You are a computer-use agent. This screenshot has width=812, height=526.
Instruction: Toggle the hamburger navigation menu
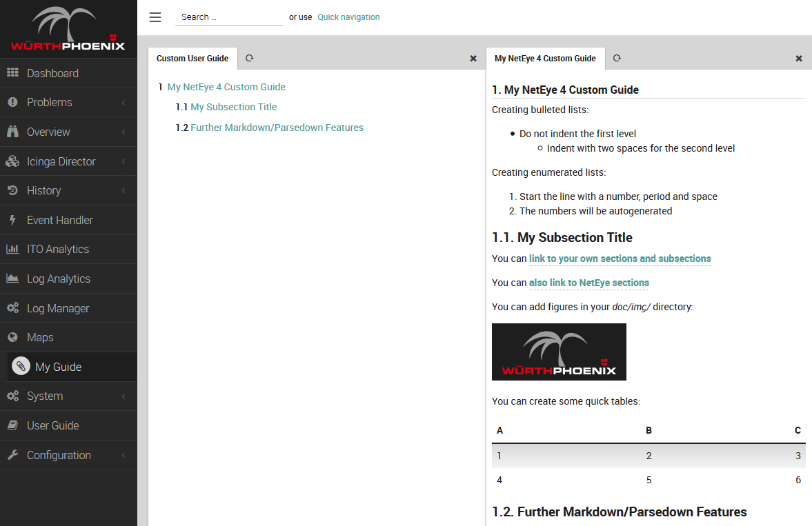click(x=155, y=17)
